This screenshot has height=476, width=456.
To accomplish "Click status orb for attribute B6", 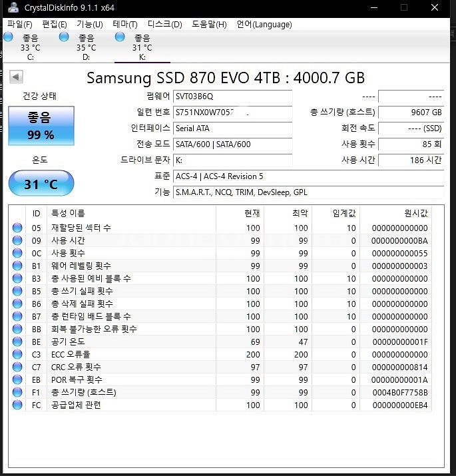I will click(x=17, y=304).
